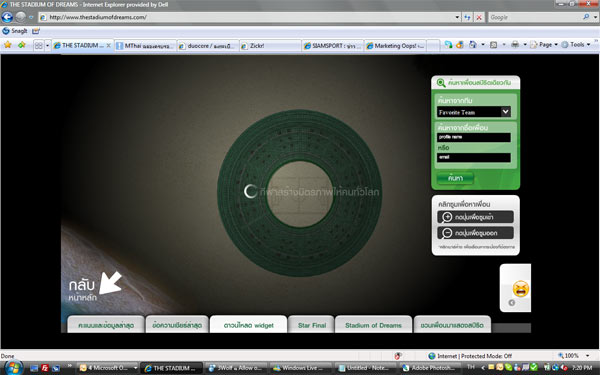Switch to the Marketing Oops! tab
This screenshot has height=375, width=600.
[395, 46]
